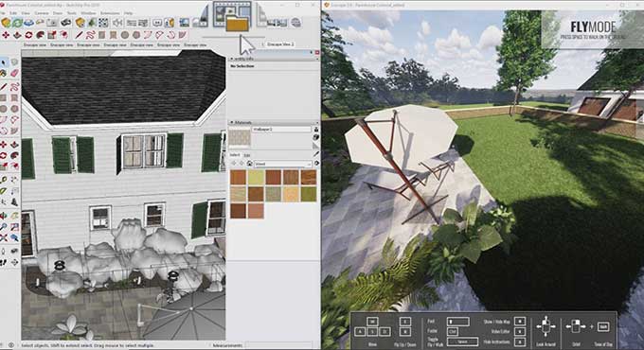The height and width of the screenshot is (350, 644).
Task: Select the Orbit tool
Action: (4, 216)
